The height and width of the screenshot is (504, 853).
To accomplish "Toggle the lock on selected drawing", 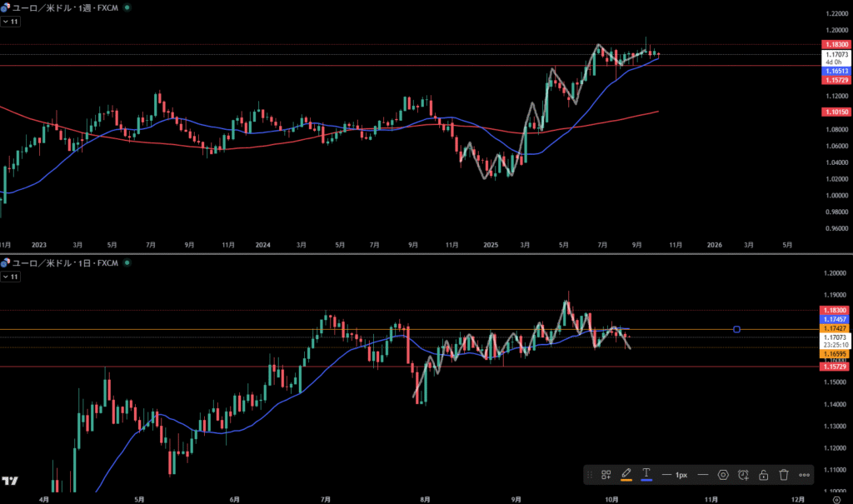I will tap(763, 475).
